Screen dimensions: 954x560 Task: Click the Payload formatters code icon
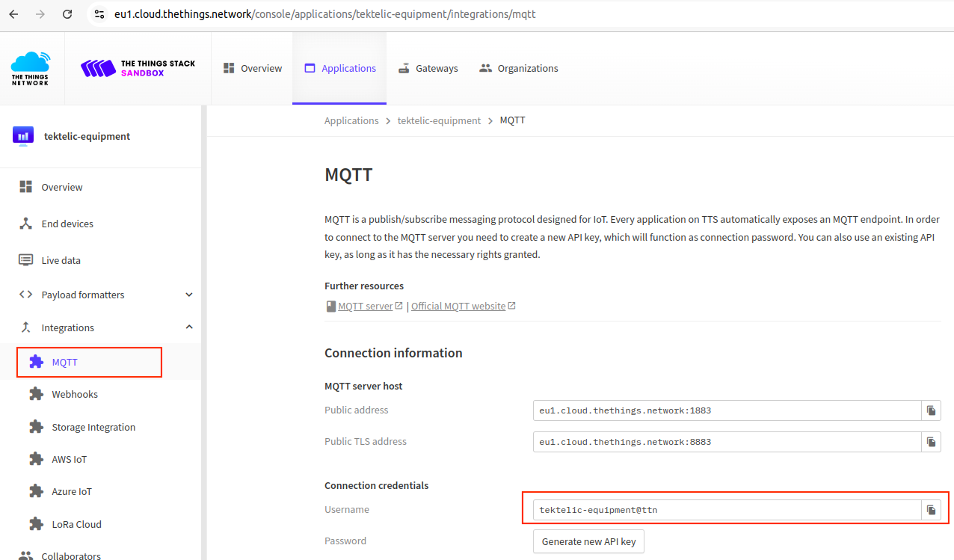click(26, 295)
